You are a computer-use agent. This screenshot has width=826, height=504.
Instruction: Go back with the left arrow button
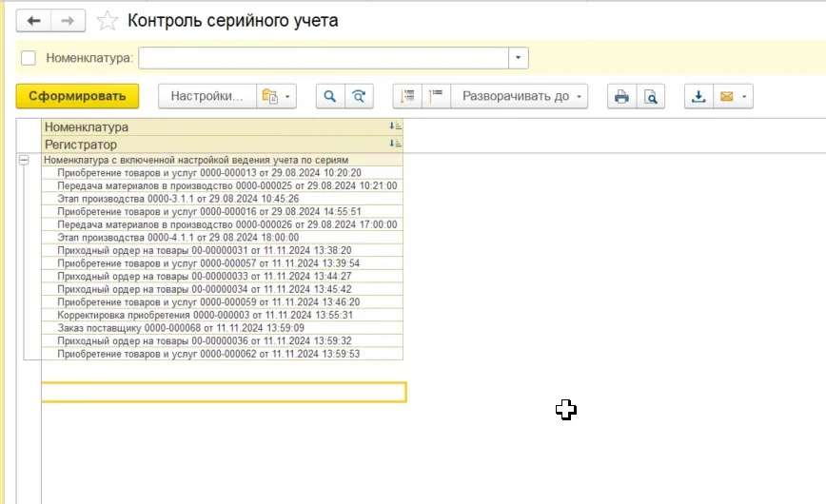point(33,21)
